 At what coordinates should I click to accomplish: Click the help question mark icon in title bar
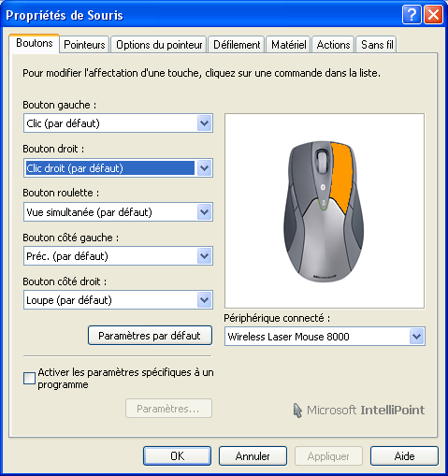click(x=412, y=14)
